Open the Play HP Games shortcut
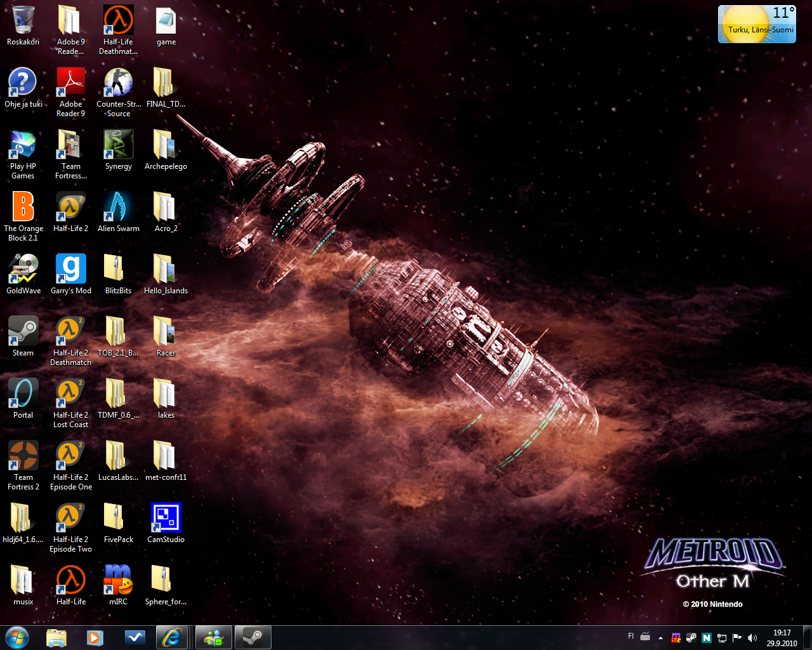 [x=23, y=155]
